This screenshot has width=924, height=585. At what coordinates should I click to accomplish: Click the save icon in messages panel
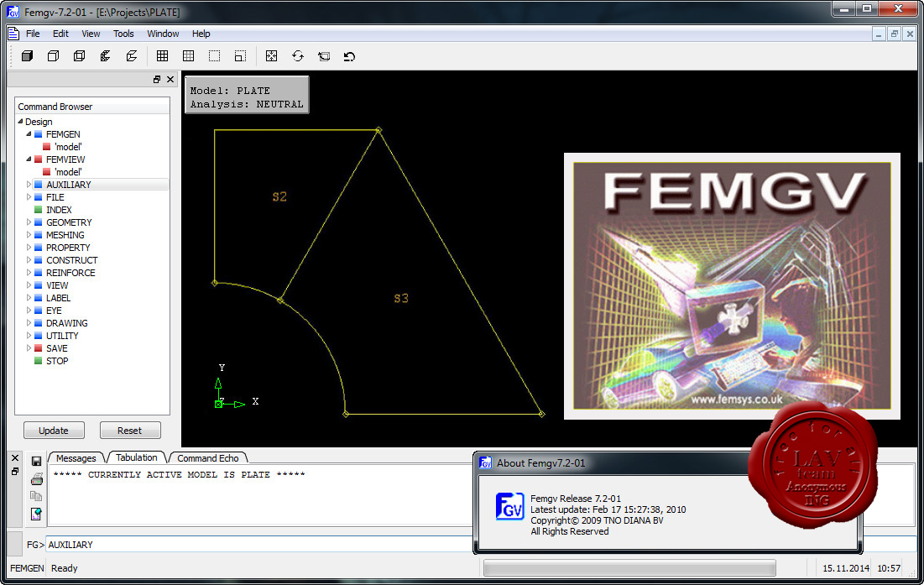click(37, 462)
